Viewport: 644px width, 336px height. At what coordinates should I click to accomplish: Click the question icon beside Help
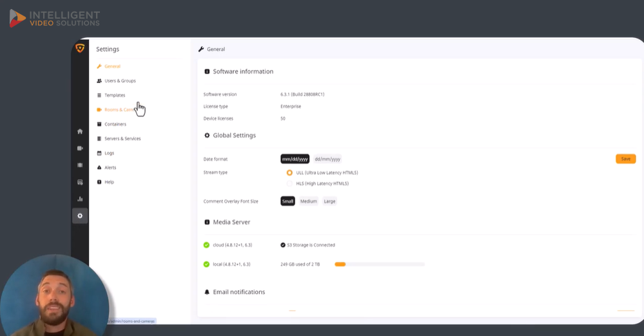[99, 182]
